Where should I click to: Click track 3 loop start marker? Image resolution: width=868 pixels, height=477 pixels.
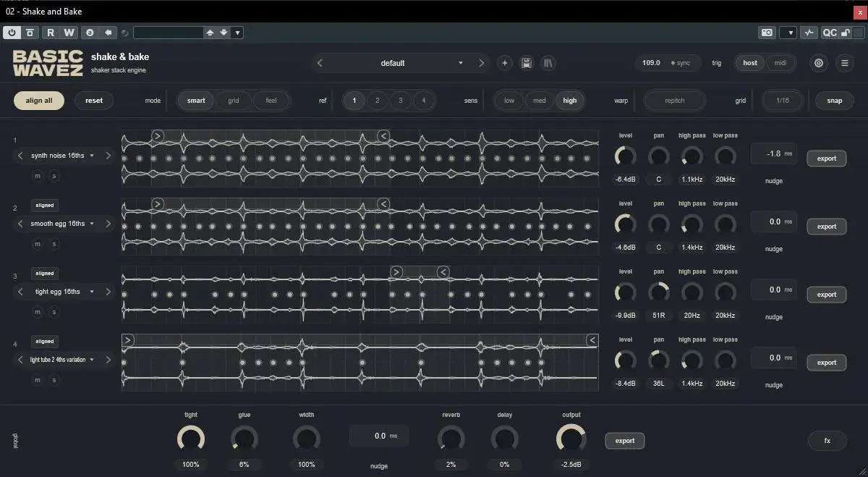coord(396,272)
